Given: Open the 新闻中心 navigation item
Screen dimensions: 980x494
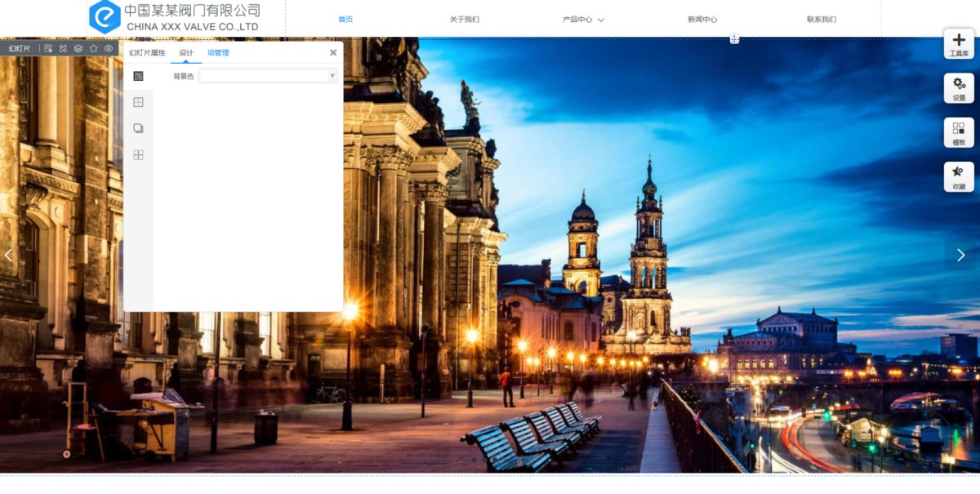Looking at the screenshot, I should point(702,19).
